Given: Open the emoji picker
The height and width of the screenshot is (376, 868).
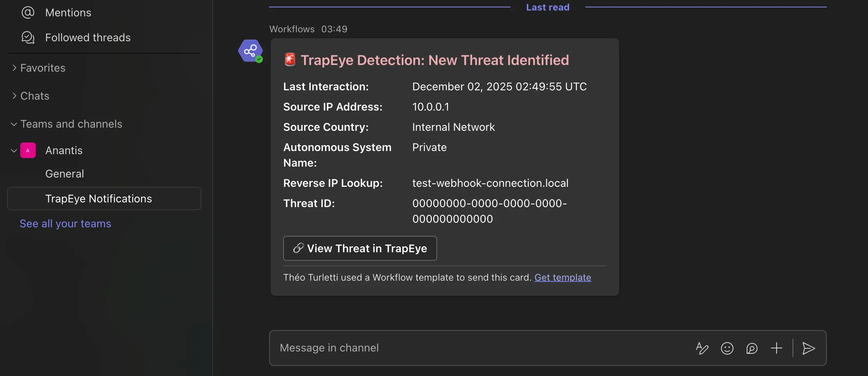Looking at the screenshot, I should tap(727, 348).
